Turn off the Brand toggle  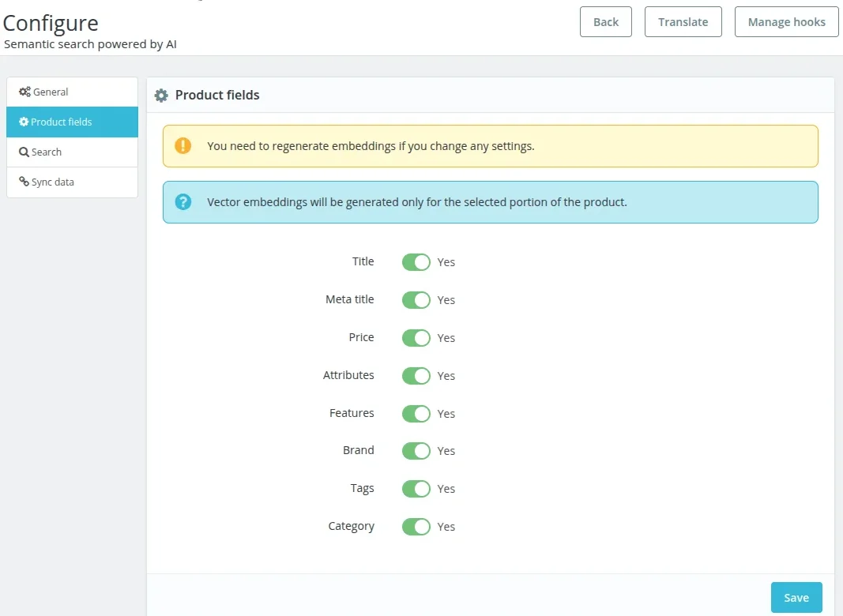point(416,451)
